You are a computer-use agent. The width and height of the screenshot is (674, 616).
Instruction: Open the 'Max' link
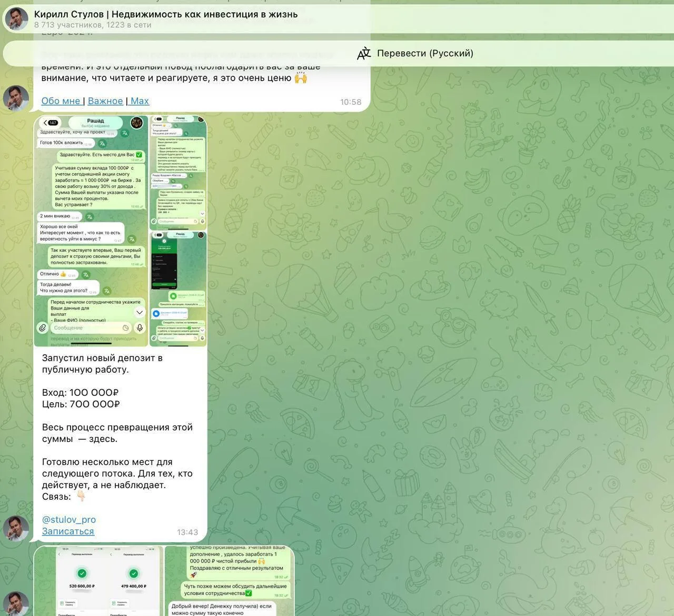click(140, 101)
